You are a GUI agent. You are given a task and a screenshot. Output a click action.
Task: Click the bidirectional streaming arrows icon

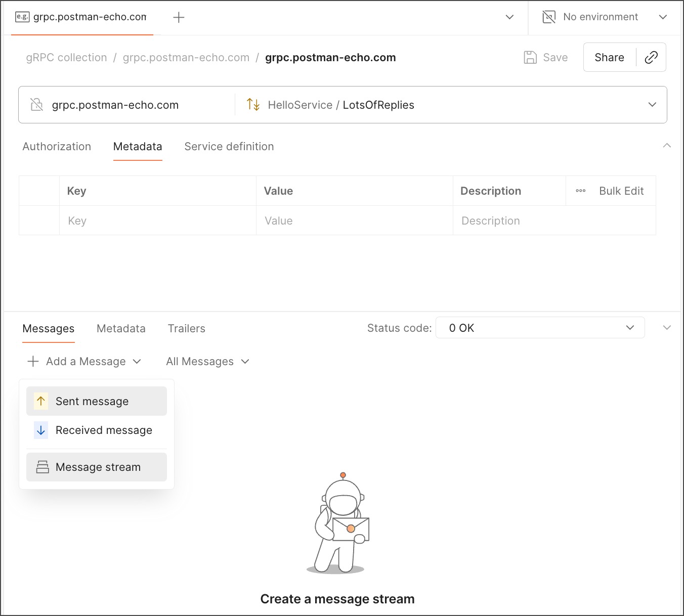click(253, 105)
